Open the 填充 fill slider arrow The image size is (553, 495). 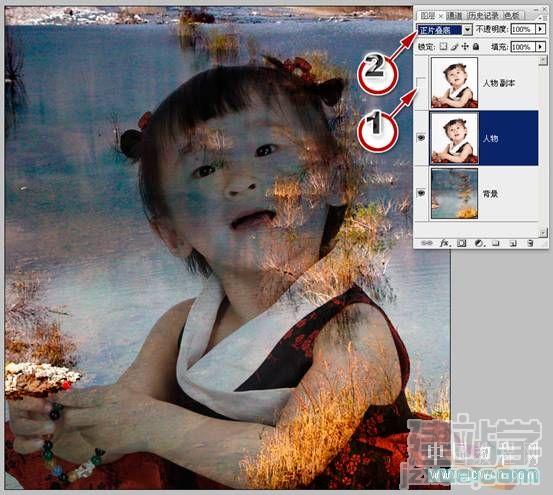[x=540, y=47]
